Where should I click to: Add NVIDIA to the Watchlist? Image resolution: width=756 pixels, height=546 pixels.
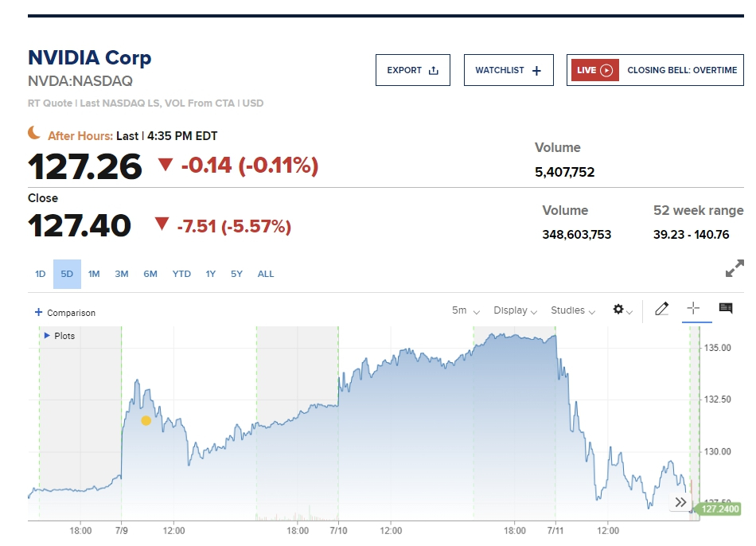(x=508, y=70)
